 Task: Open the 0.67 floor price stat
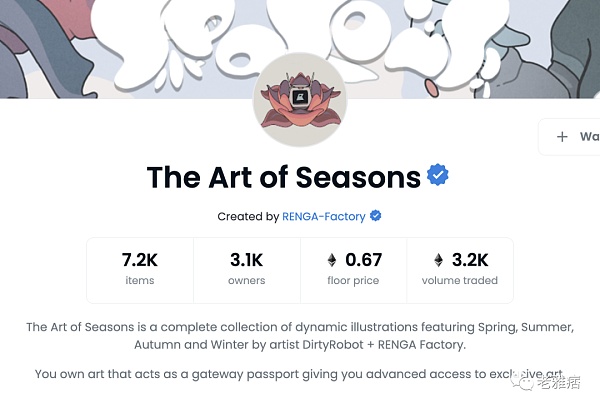[353, 269]
